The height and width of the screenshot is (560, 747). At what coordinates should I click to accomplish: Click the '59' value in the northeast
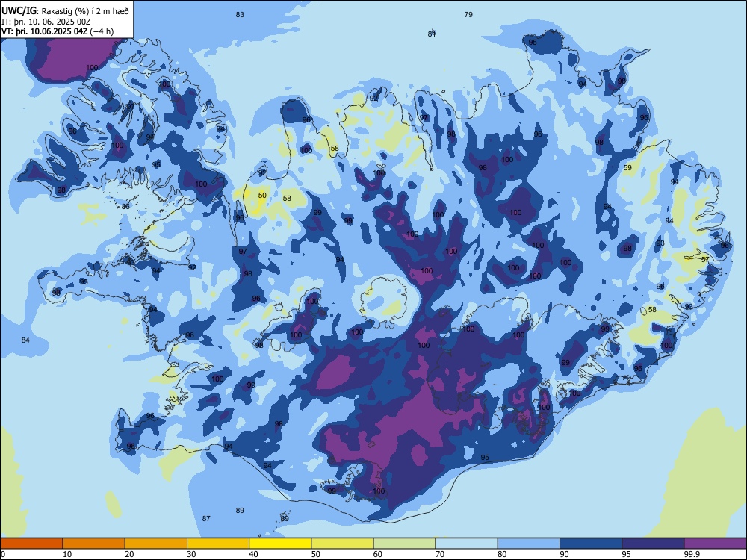(x=627, y=167)
